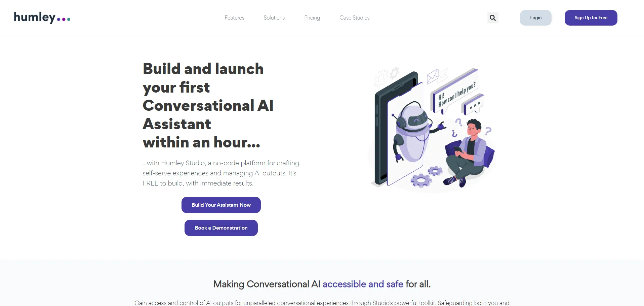Viewport: 644px width, 306px height.
Task: Click the search magnifier icon
Action: click(493, 18)
